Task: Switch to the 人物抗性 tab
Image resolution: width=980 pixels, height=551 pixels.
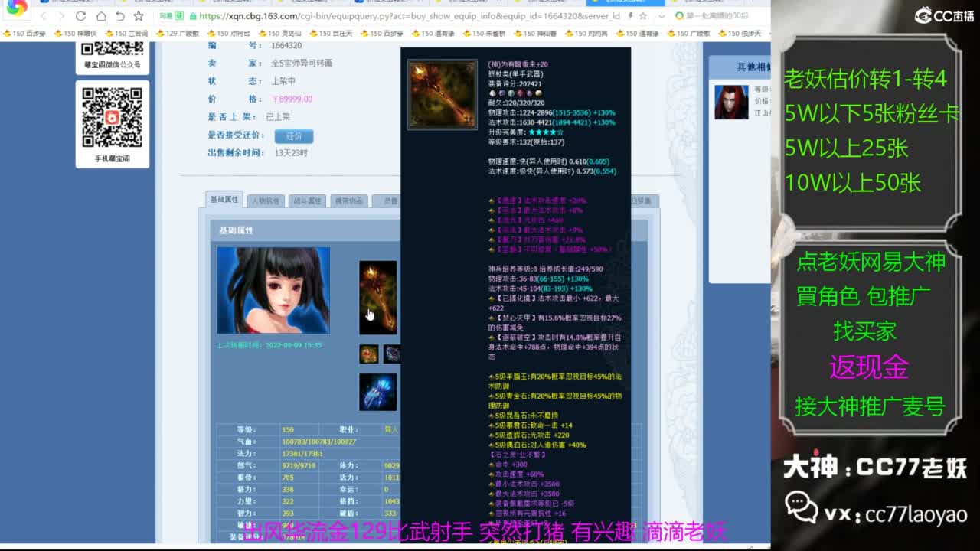Action: (266, 201)
